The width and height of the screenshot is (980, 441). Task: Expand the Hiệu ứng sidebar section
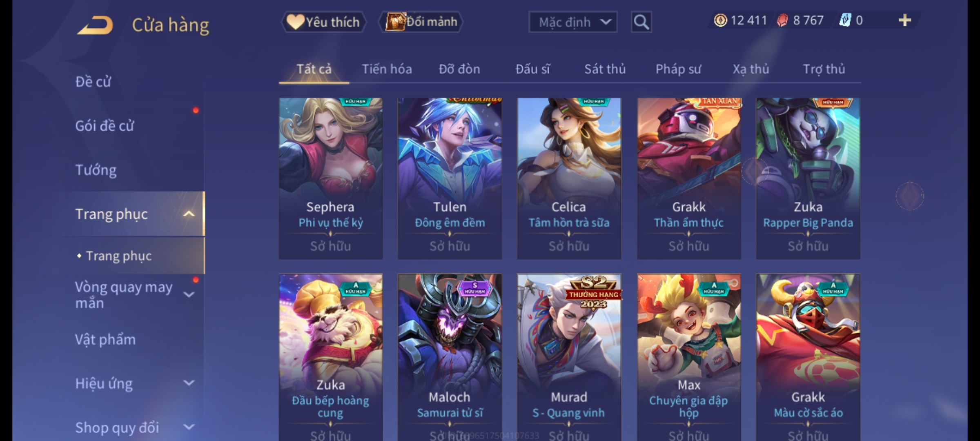189,383
